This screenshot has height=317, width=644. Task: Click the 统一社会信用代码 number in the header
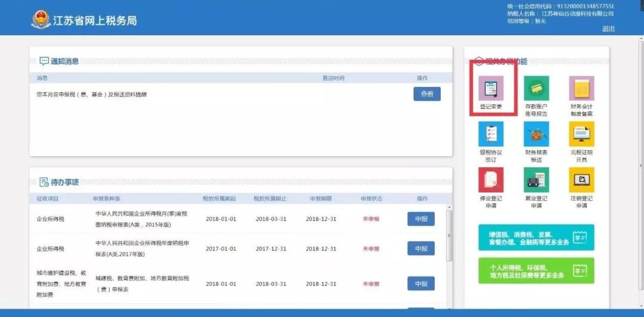[586, 6]
